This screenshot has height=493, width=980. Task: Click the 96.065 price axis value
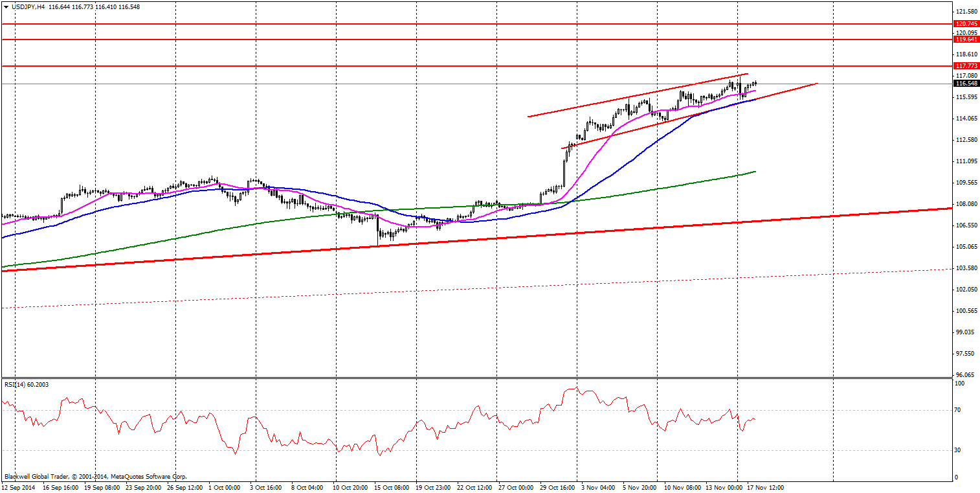[966, 375]
